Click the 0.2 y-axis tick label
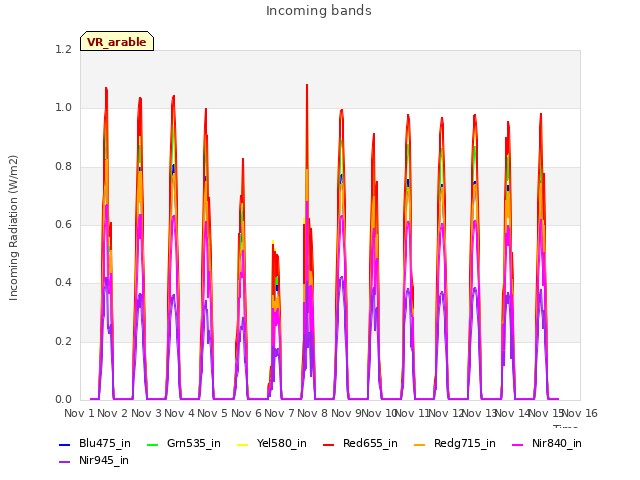Image resolution: width=640 pixels, height=480 pixels. (63, 341)
